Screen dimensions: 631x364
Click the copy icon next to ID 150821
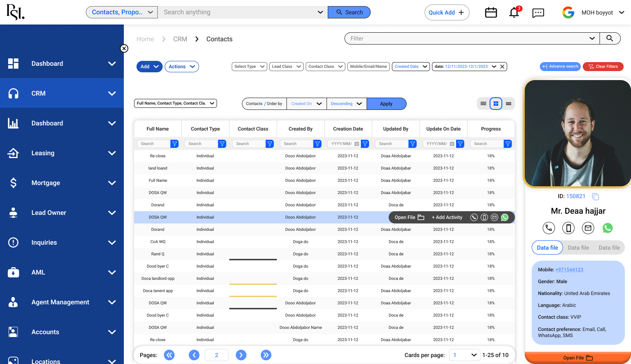point(595,197)
